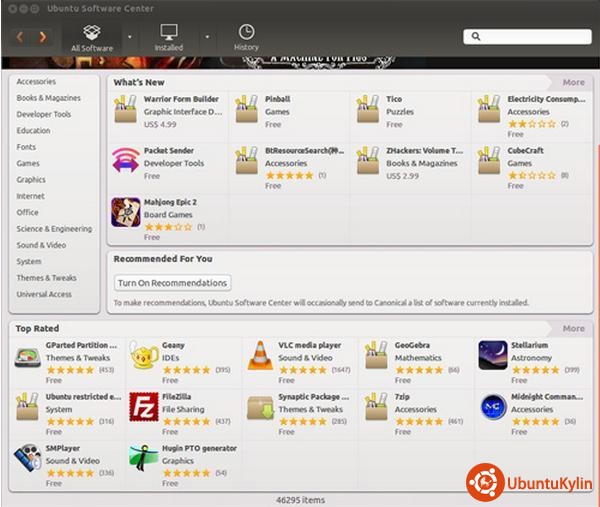Open the Universal Access category
The image size is (600, 507).
pos(44,294)
